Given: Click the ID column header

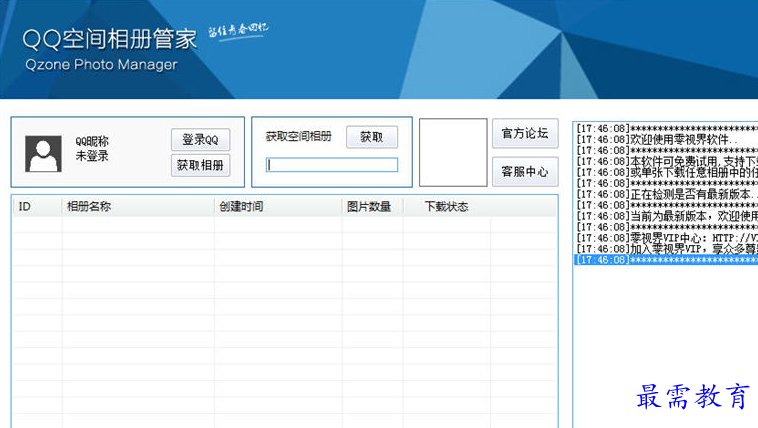Looking at the screenshot, I should [x=37, y=207].
